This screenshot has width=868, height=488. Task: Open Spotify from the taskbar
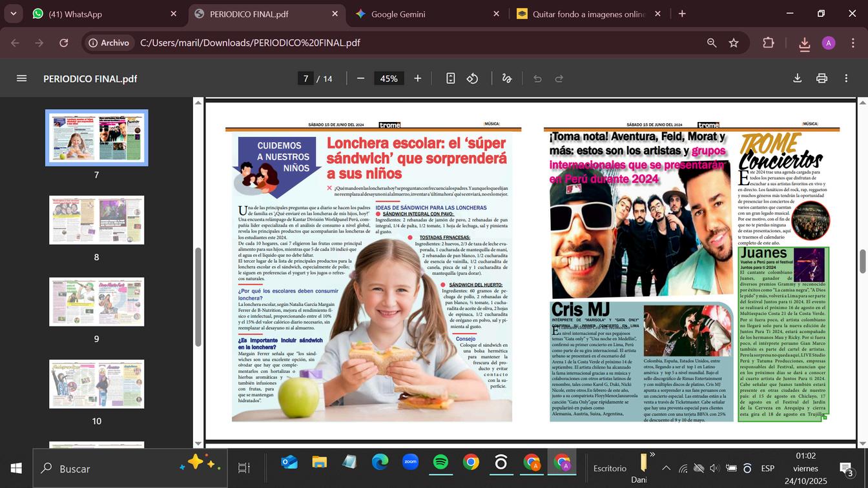pos(440,462)
